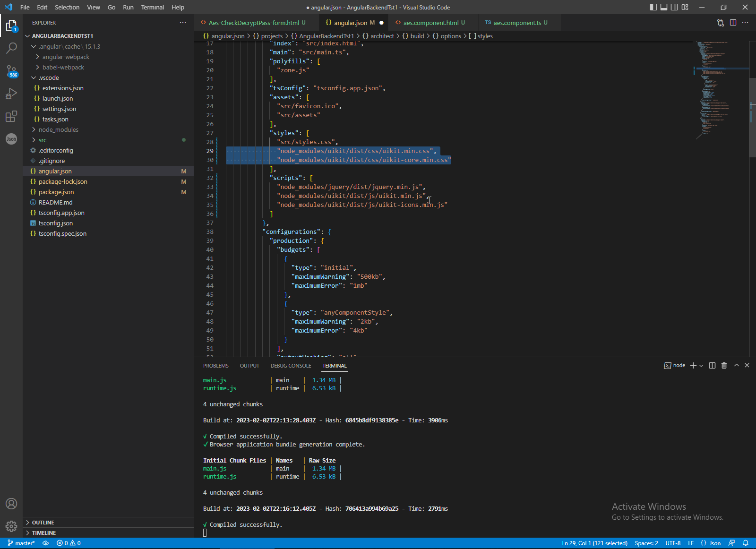Toggle secondary side bar visibility
Viewport: 756px width, 549px height.
(x=674, y=7)
